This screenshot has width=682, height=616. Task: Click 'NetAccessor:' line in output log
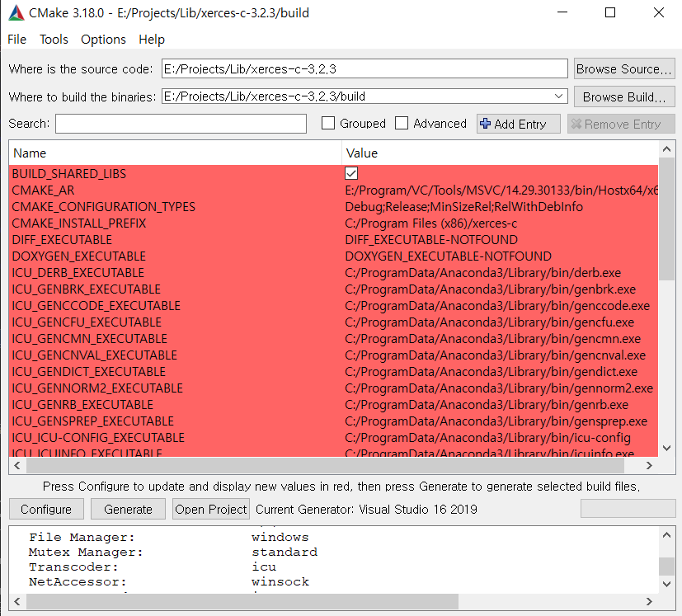[169, 581]
